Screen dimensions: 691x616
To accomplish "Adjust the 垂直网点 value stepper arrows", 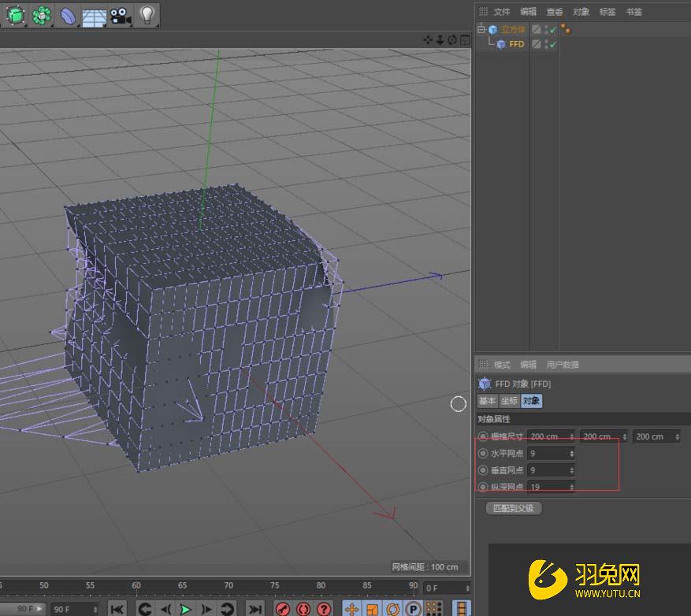I will pos(571,470).
